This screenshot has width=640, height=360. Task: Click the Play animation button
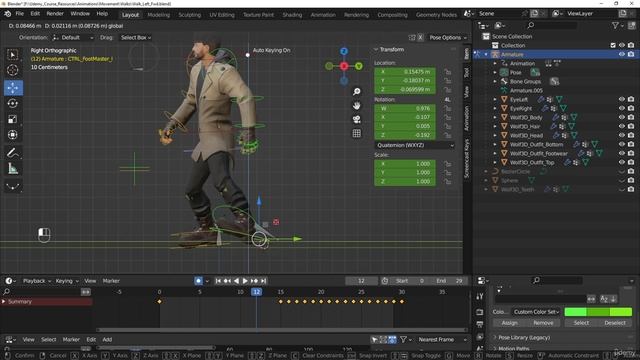point(245,281)
